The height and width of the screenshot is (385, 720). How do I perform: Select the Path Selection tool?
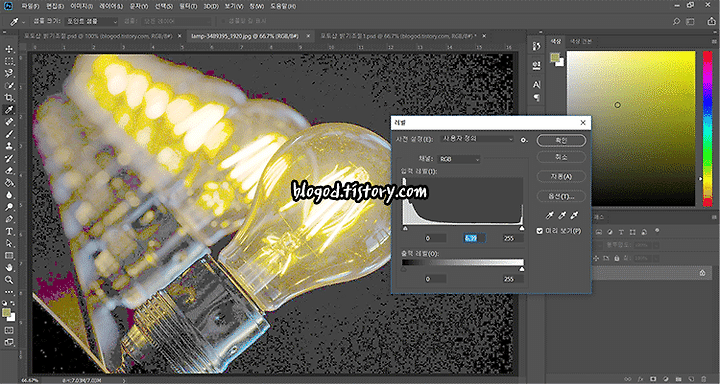[9, 243]
